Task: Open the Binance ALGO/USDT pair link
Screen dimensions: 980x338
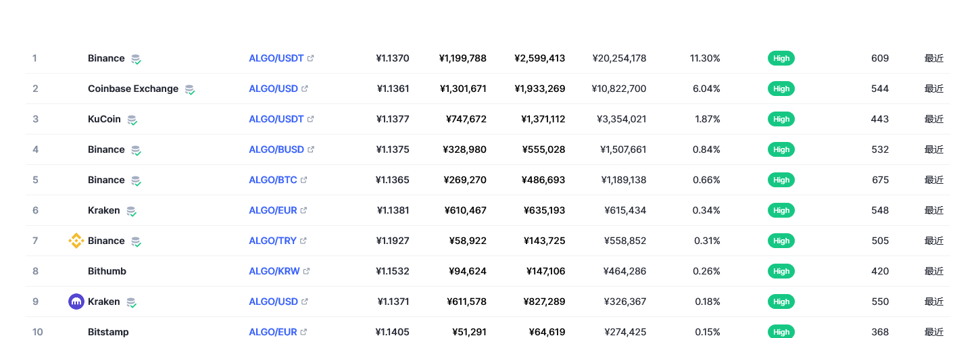Action: pos(276,58)
